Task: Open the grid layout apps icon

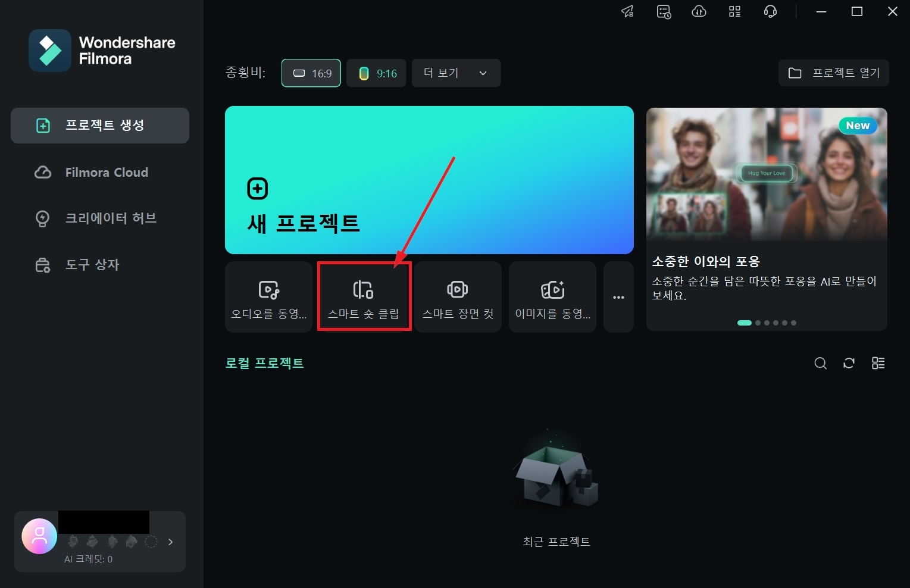Action: [735, 11]
